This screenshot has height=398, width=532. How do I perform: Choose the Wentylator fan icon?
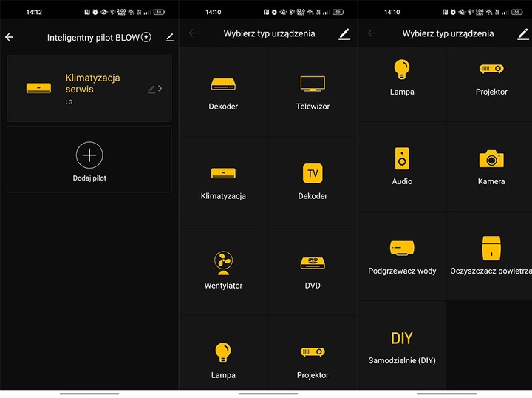223,270
